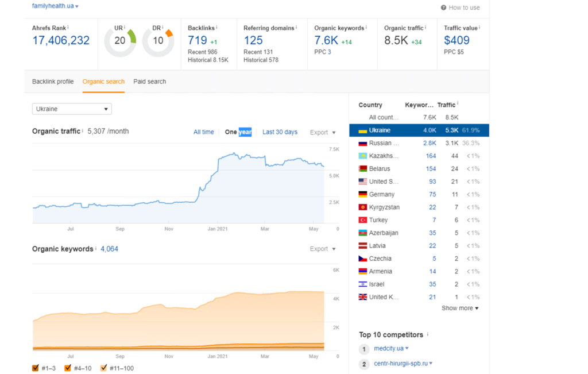This screenshot has width=588, height=374.
Task: Click the info icon next to Referring domains
Action: pyautogui.click(x=296, y=27)
